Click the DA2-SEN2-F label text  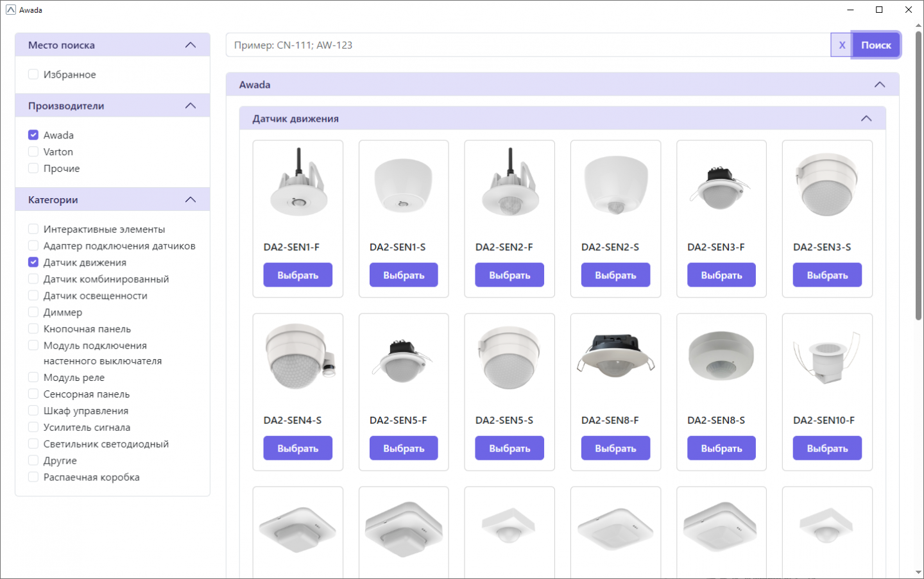click(x=504, y=247)
